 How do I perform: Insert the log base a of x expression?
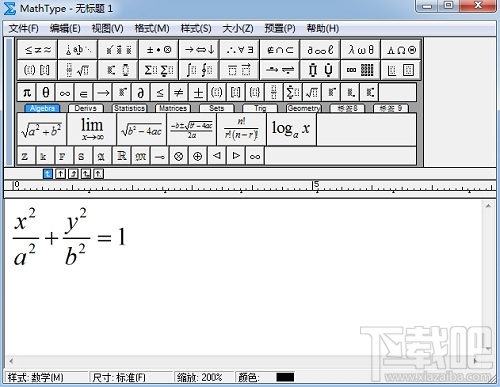pos(292,129)
